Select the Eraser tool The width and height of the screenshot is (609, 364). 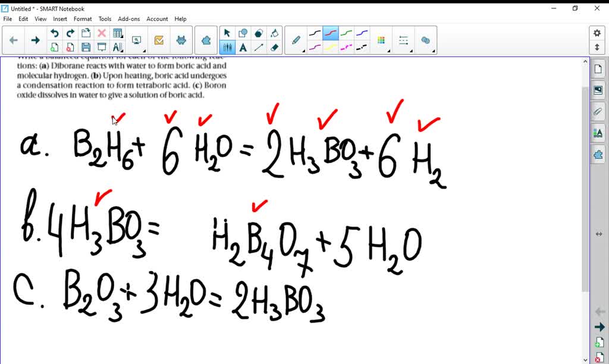274,47
